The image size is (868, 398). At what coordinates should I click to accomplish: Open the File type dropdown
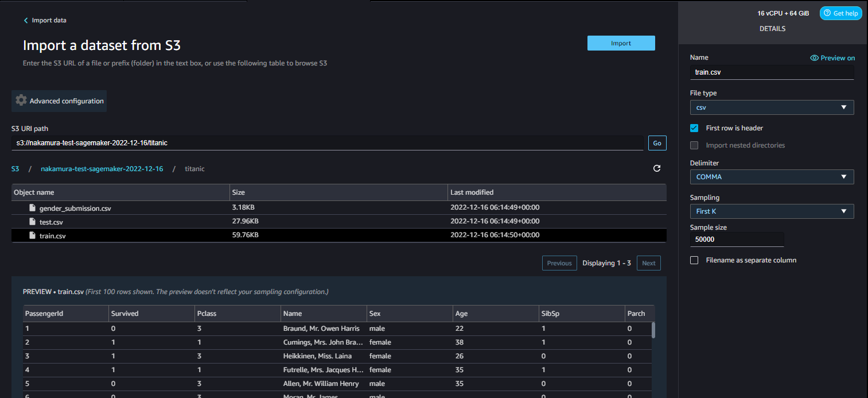click(771, 107)
